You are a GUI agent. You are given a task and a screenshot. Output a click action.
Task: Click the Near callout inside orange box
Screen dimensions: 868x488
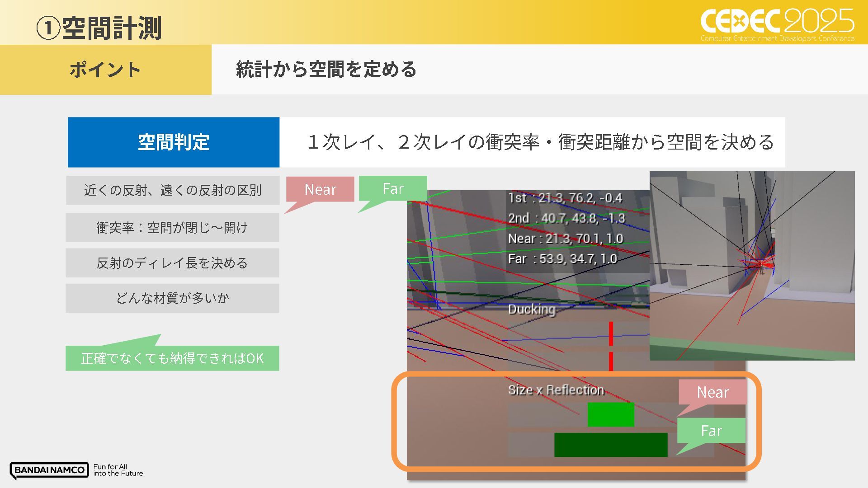pos(712,392)
